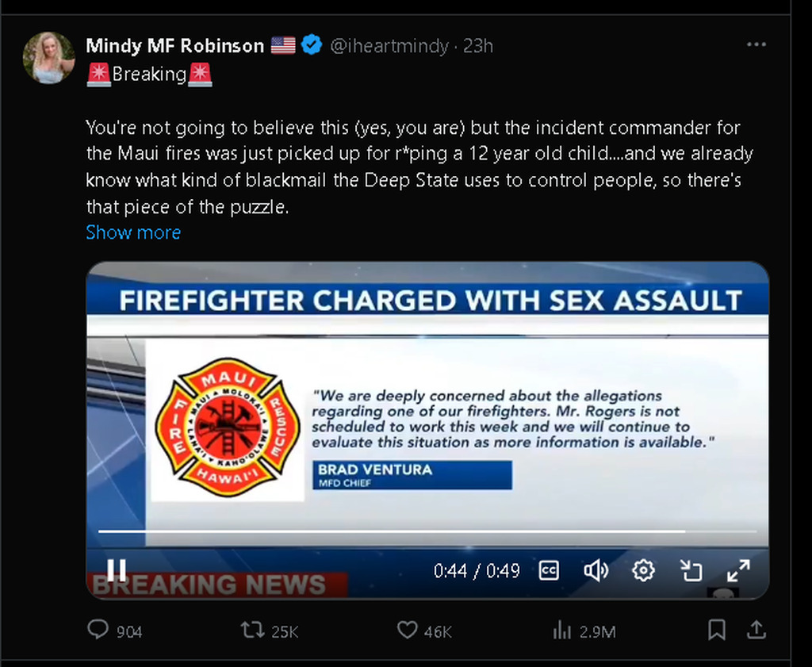The width and height of the screenshot is (812, 667).
Task: Click the blue verified badge
Action: click(312, 45)
